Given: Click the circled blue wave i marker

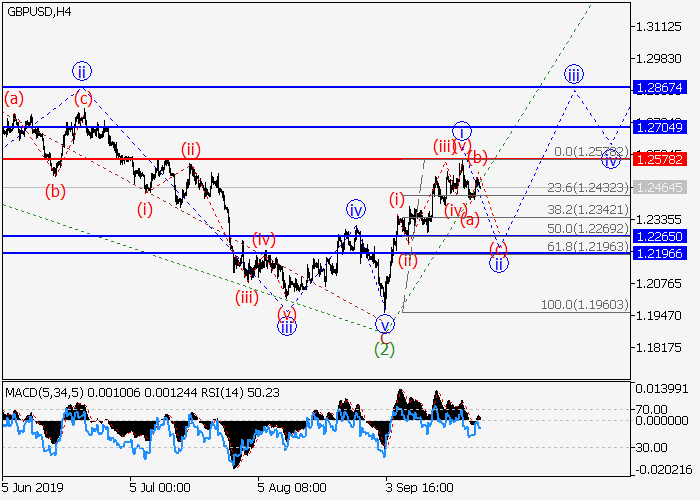Looking at the screenshot, I should (461, 130).
